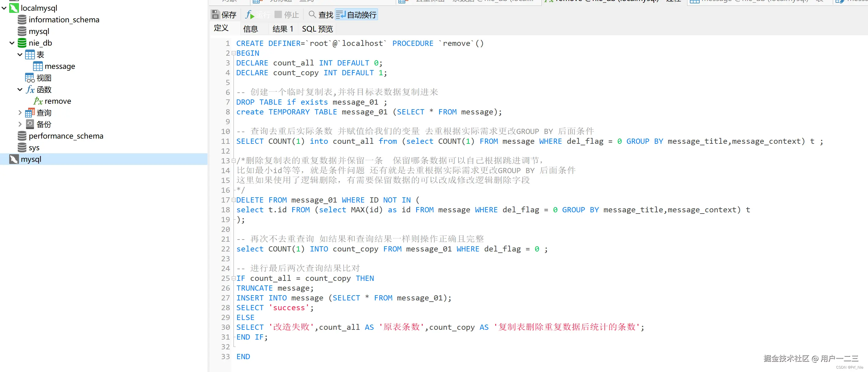Switch to the 信息 (Info) tab
This screenshot has width=868, height=372.
click(250, 29)
